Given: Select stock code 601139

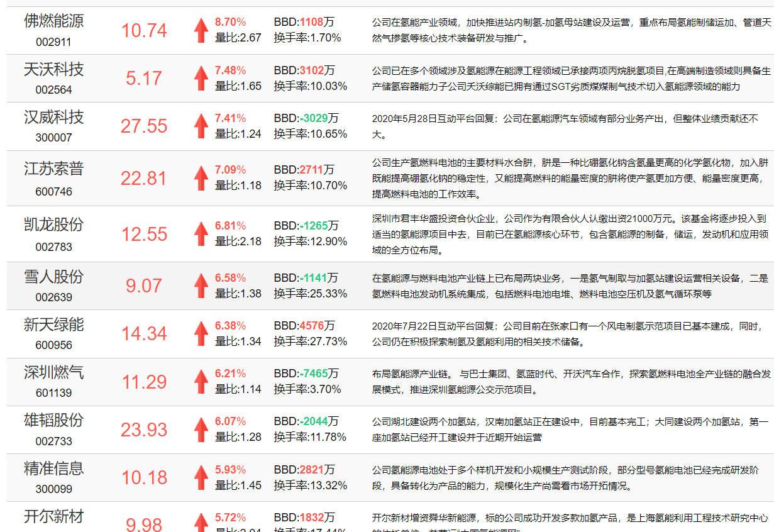Looking at the screenshot, I should pos(53,393).
